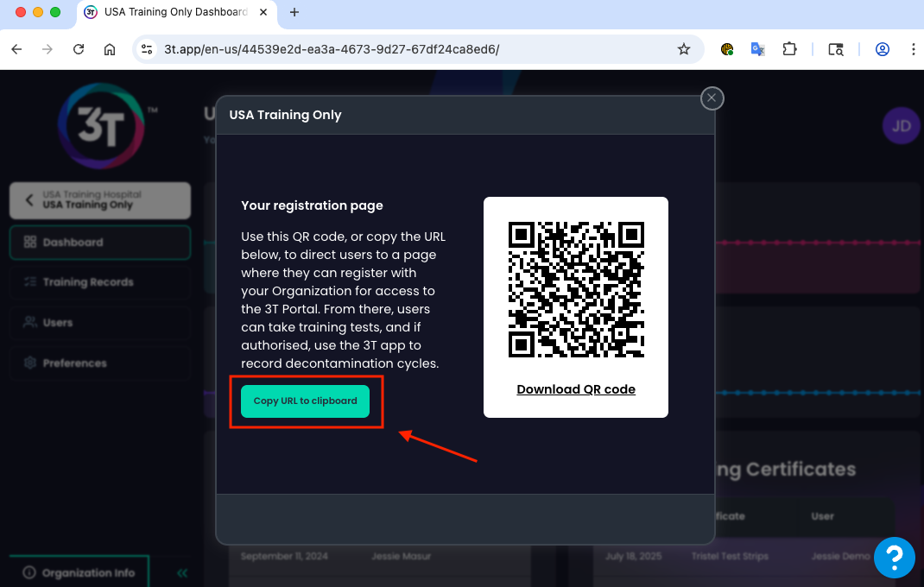Click the Organization Info circle icon

point(28,572)
